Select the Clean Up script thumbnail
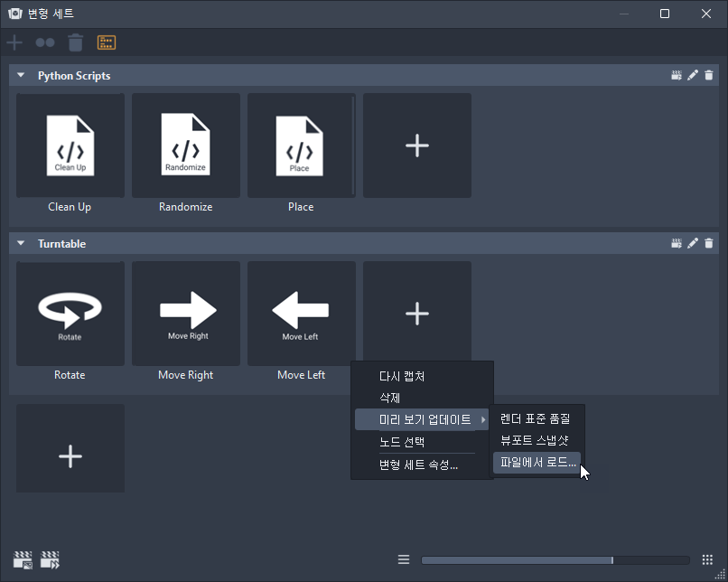 (x=70, y=145)
